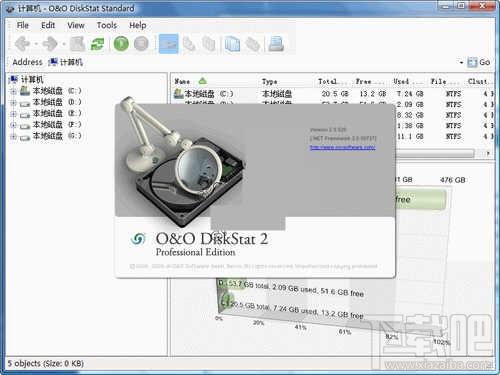Viewport: 500px width, 375px height.
Task: Click the computer icon in the Address bar
Action: pyautogui.click(x=53, y=62)
